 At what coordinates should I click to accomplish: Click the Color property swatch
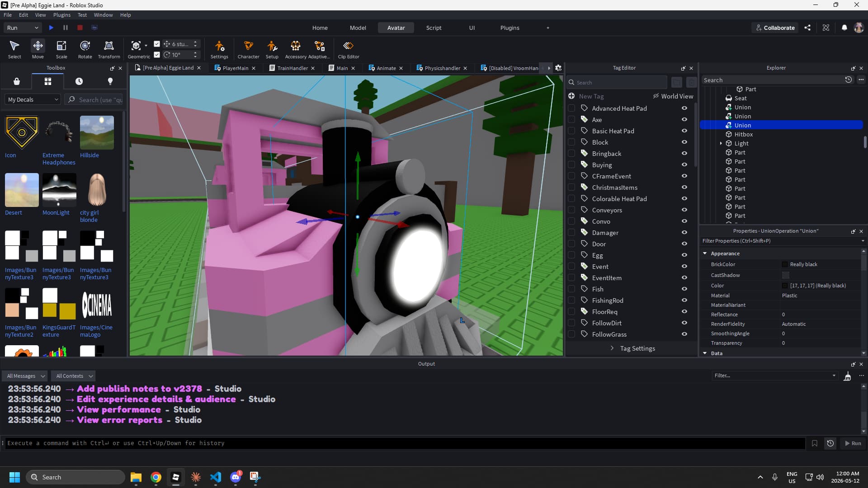click(785, 286)
